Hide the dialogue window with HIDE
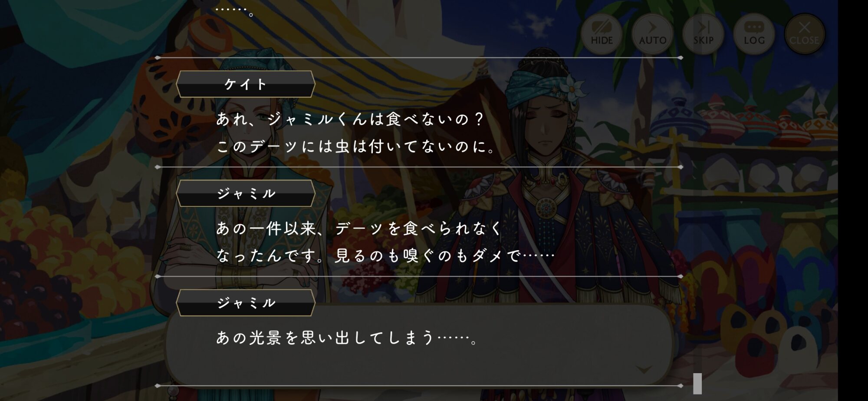This screenshot has height=401, width=868. (x=602, y=34)
